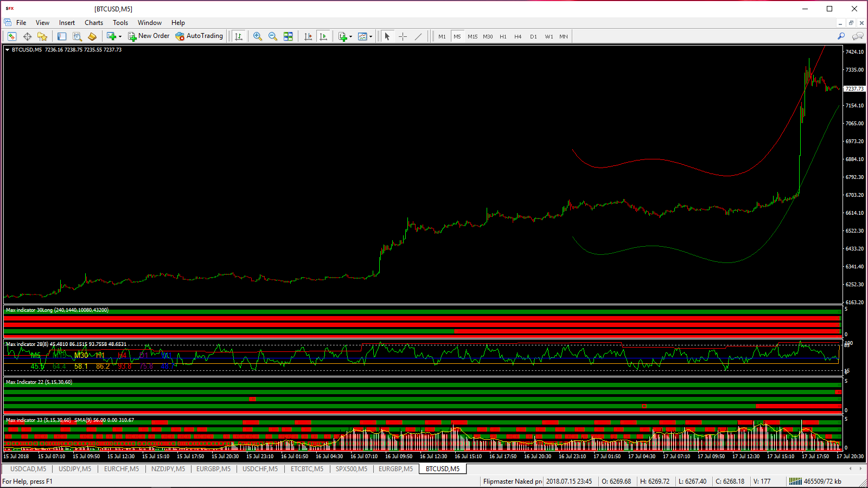Switch to the SPX500,M5 chart tab

pyautogui.click(x=352, y=469)
